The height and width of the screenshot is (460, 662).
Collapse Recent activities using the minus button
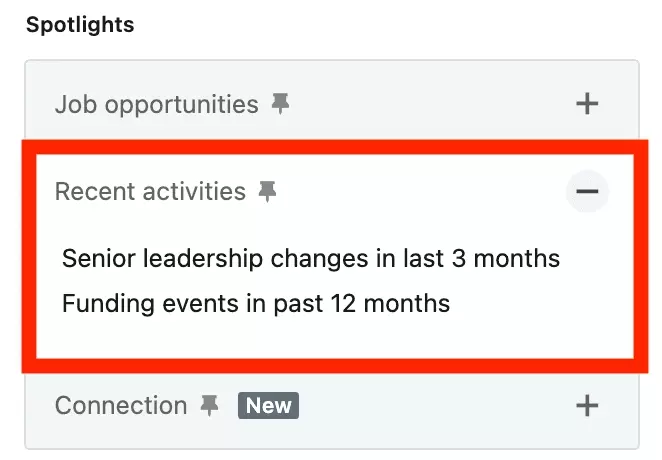coord(587,191)
